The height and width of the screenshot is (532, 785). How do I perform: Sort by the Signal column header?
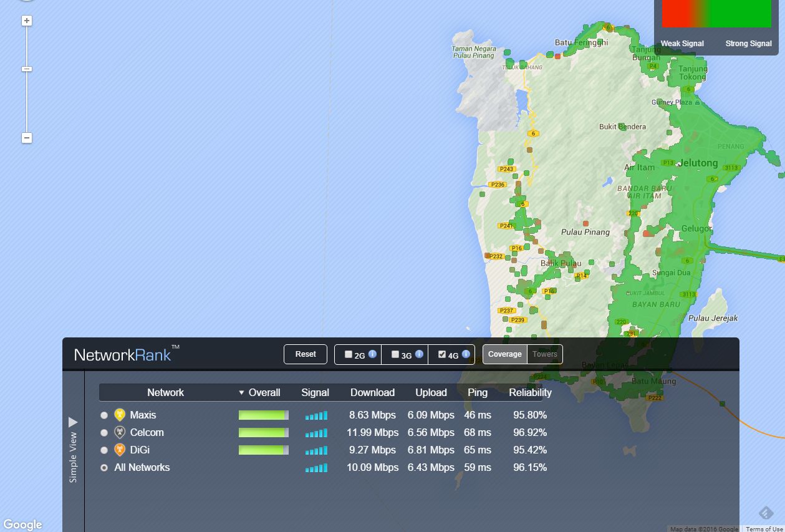click(x=315, y=392)
